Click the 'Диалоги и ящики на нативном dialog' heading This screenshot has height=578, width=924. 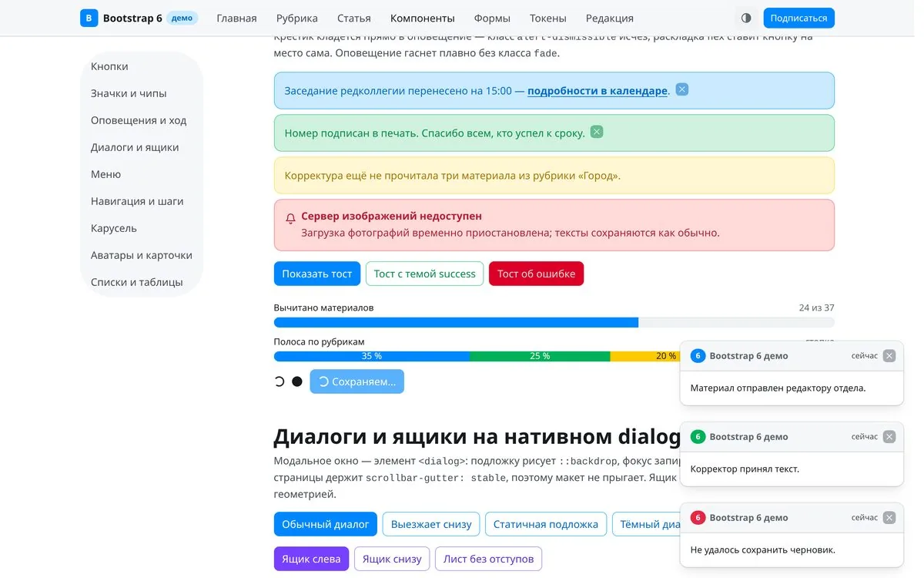(477, 436)
